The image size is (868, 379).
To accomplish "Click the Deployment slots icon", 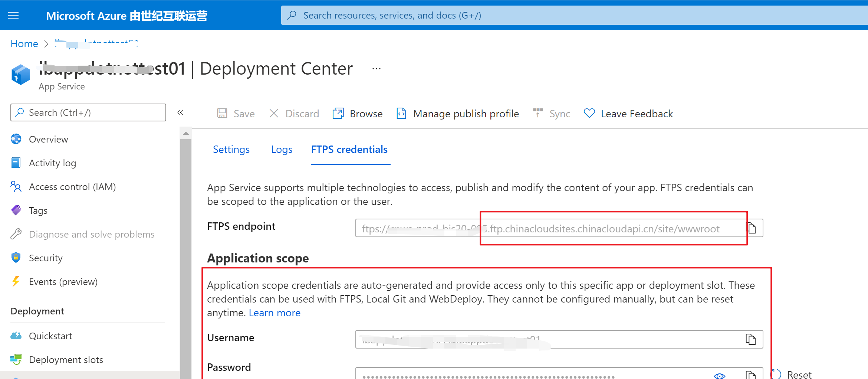I will coord(16,359).
